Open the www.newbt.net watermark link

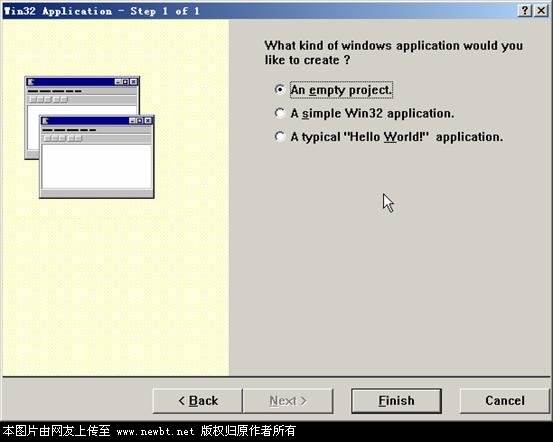pyautogui.click(x=155, y=432)
